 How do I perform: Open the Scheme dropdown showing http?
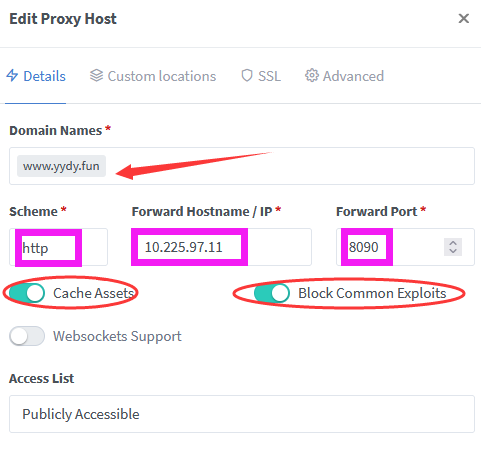point(58,247)
